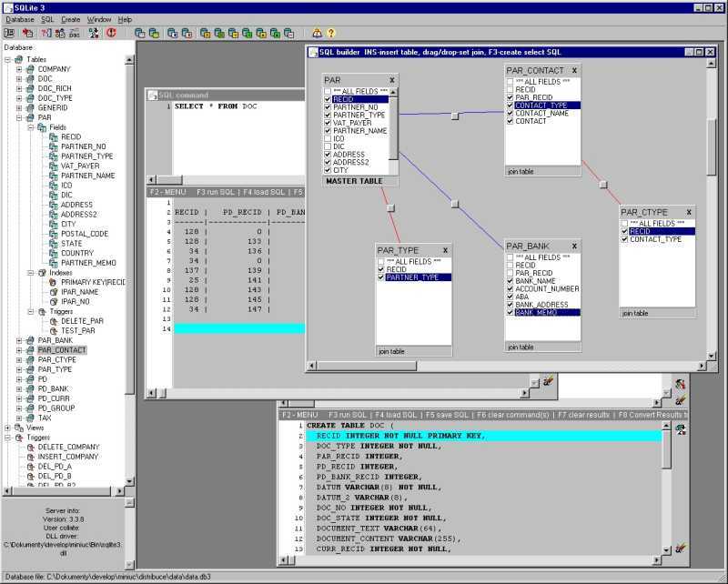Viewport: 728px width, 584px height.
Task: Click the join handle between PAR and PAR_TYPE
Action: (390, 208)
